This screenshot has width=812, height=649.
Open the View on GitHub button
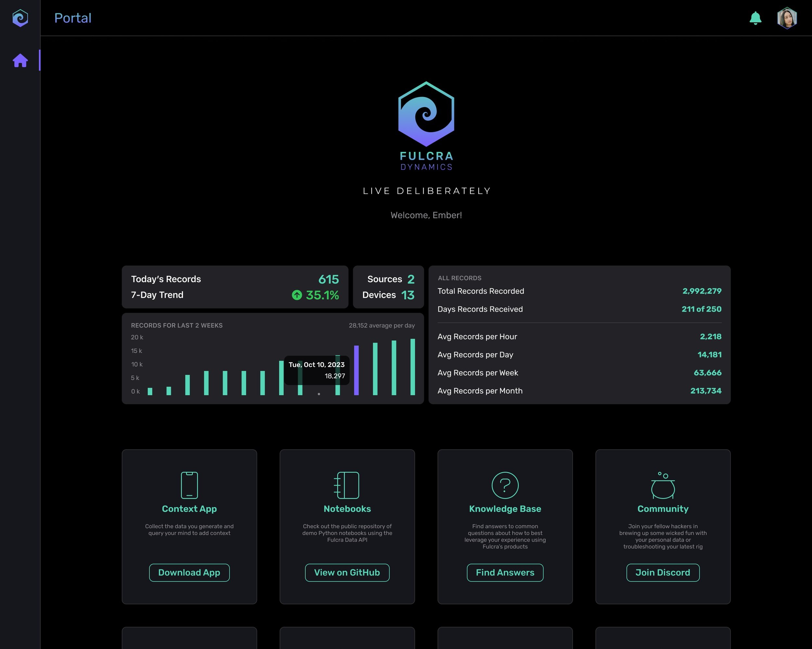pyautogui.click(x=347, y=573)
